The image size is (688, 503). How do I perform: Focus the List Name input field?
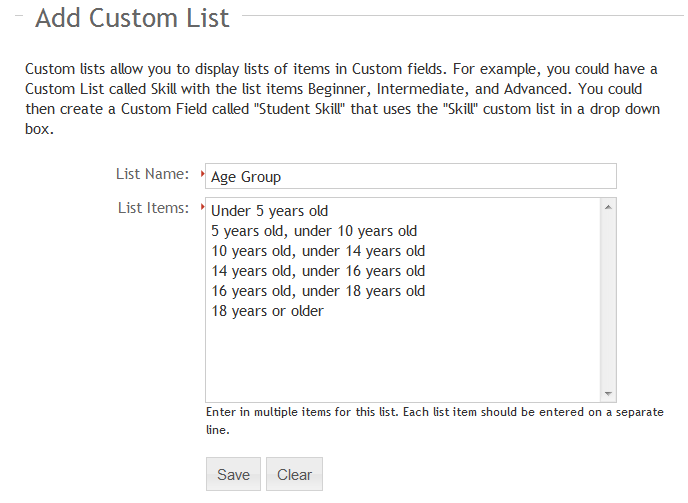click(x=411, y=176)
